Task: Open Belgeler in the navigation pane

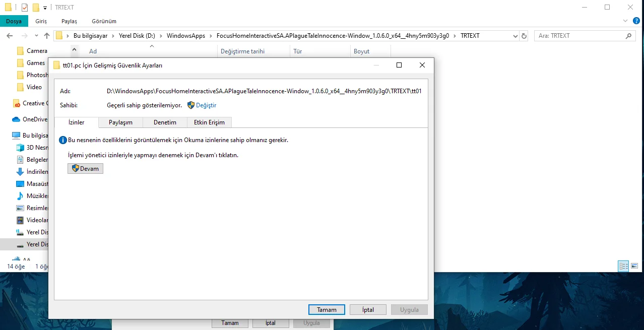Action: click(32, 160)
